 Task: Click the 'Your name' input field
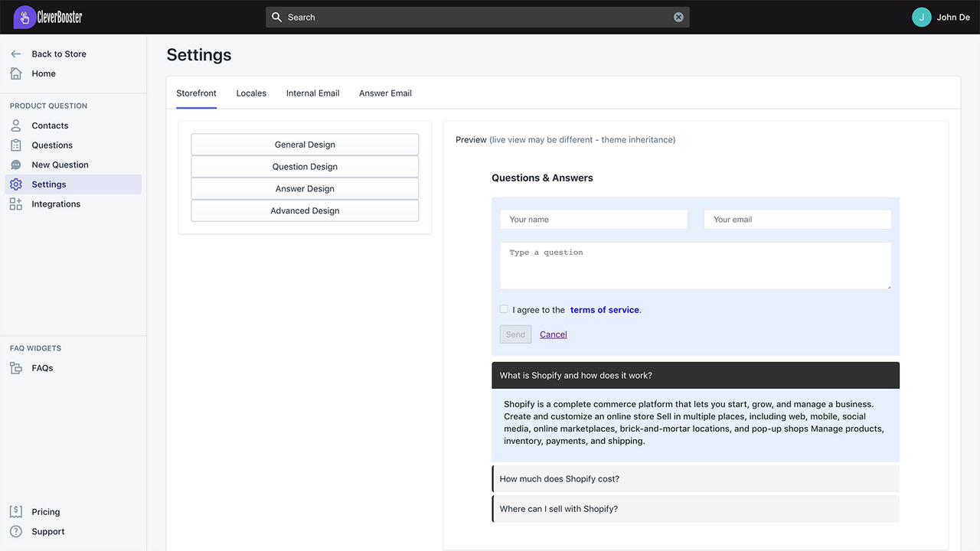(x=593, y=219)
